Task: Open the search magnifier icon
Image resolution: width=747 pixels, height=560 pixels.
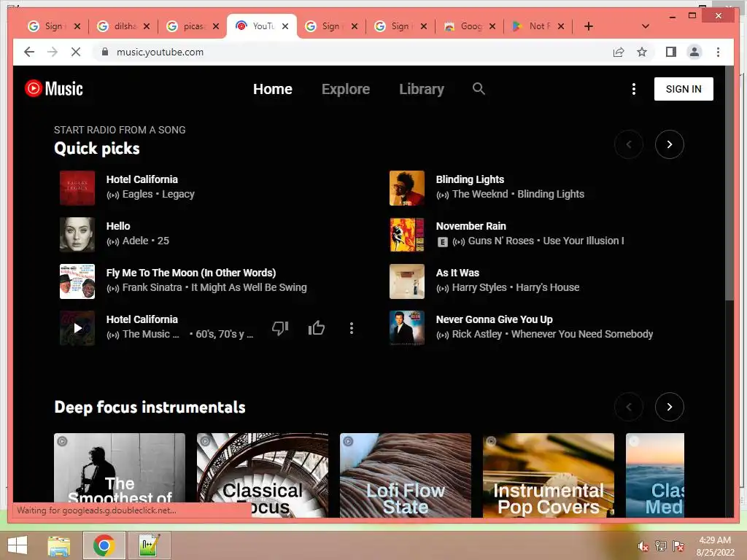Action: coord(479,88)
